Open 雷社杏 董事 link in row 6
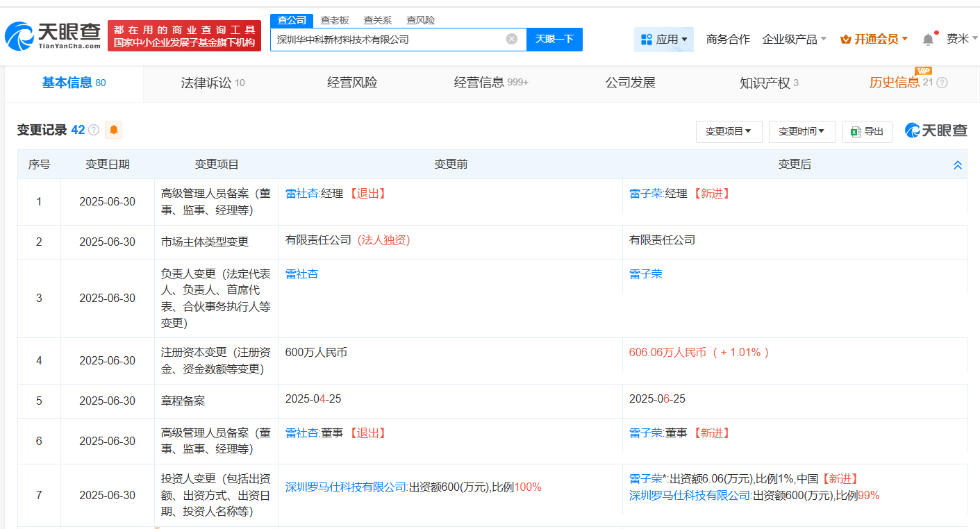Viewport: 980px width, 529px height. tap(301, 433)
